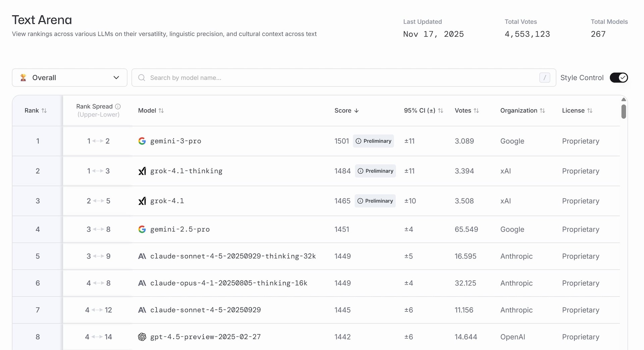The width and height of the screenshot is (644, 350).
Task: Sort by Organization column arrows
Action: 542,111
